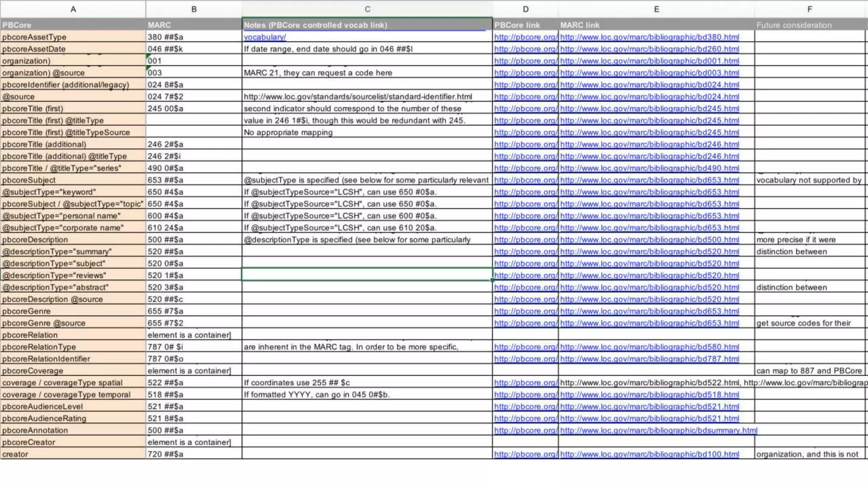
Task: Click the column A header
Action: (73, 9)
